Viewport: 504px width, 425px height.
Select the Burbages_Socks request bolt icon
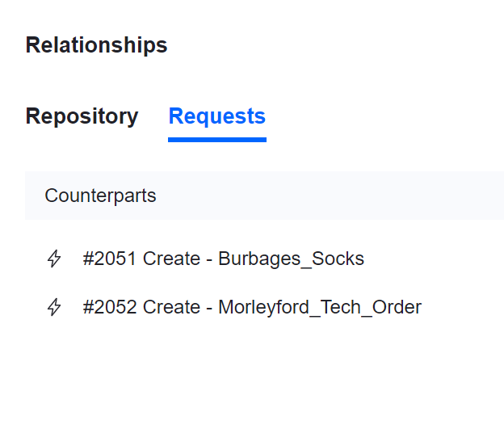[x=54, y=259]
